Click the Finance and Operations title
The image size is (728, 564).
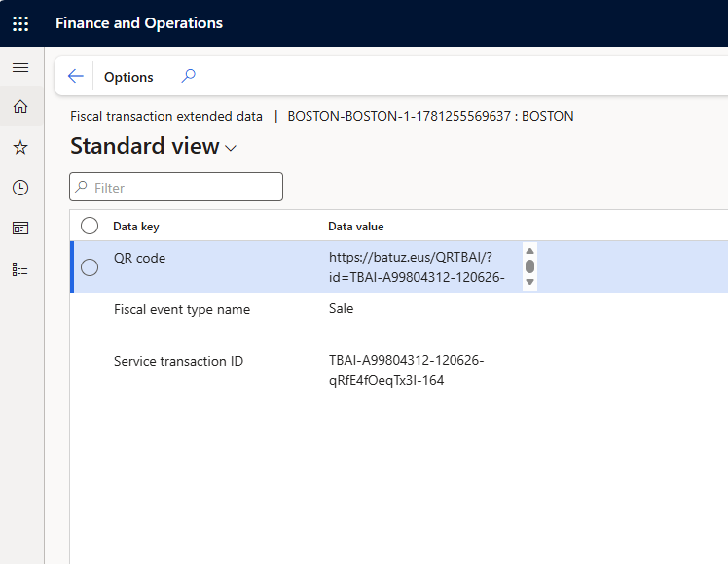click(139, 23)
